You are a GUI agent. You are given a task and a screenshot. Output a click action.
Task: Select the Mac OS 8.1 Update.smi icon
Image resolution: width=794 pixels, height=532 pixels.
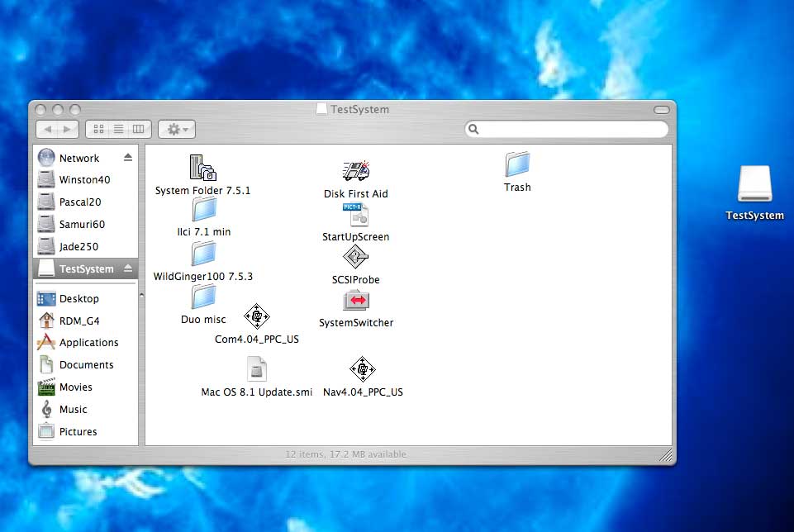(x=257, y=369)
